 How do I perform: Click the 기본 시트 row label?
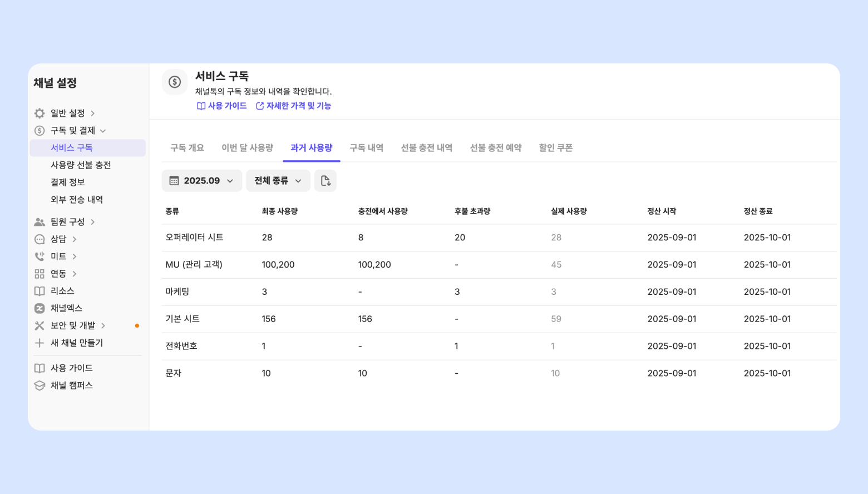pyautogui.click(x=183, y=319)
